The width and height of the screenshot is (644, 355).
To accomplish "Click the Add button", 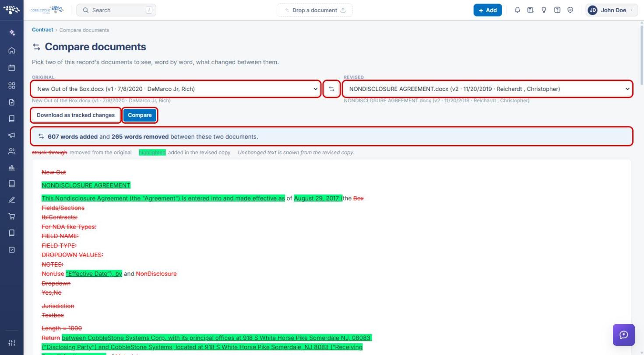I will point(488,10).
